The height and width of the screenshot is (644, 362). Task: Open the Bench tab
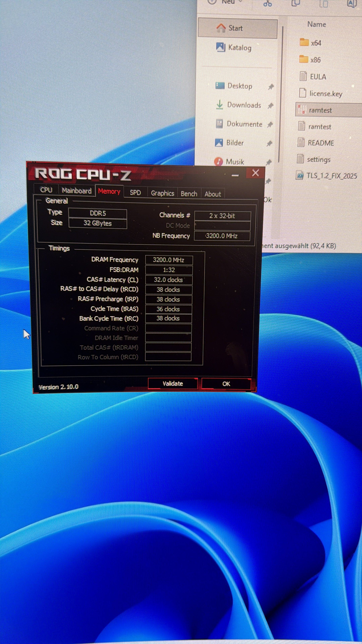tap(189, 194)
